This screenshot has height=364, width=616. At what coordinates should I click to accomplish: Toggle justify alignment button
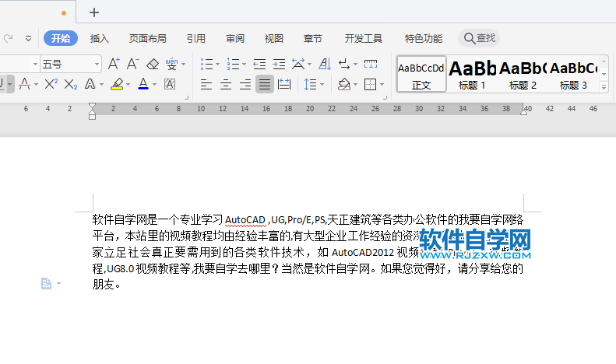pos(265,84)
